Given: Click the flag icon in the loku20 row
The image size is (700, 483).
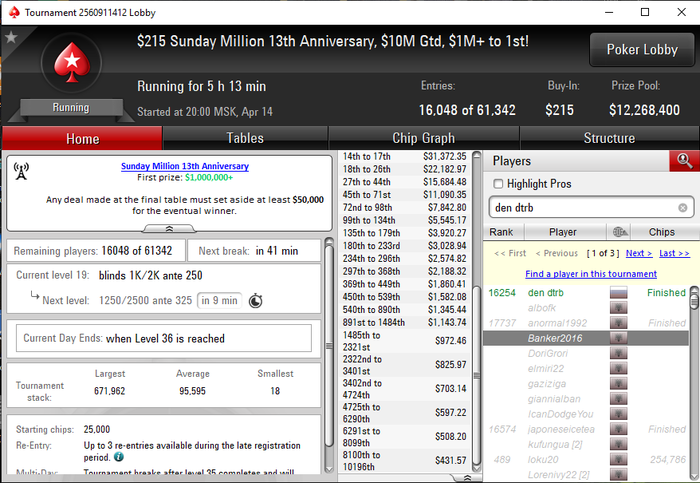Looking at the screenshot, I should point(618,460).
